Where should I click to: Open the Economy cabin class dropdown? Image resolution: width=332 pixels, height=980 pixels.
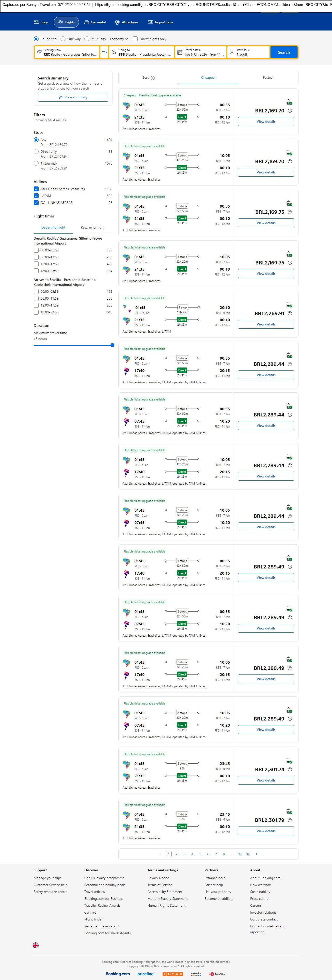(x=118, y=39)
